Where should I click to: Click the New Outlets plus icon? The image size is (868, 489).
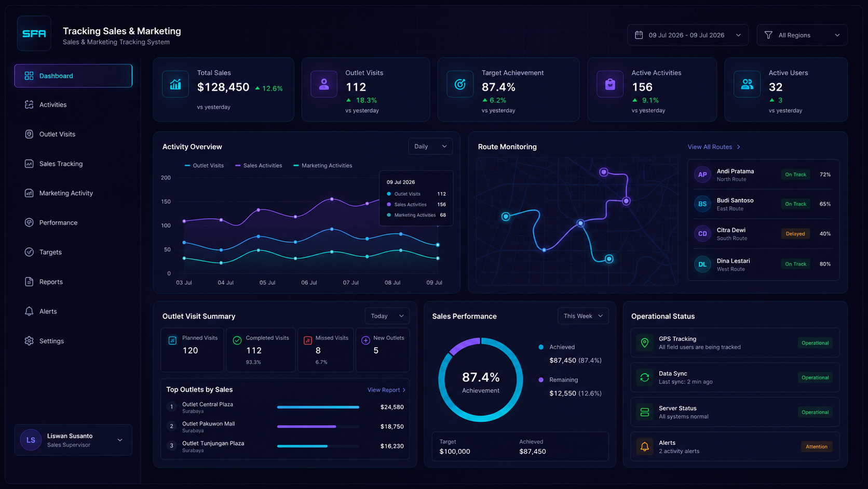coord(365,340)
